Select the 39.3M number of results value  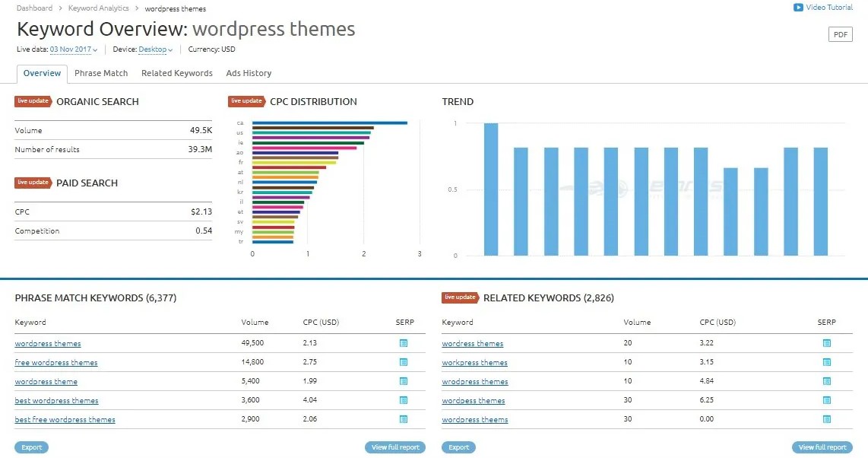pos(200,149)
